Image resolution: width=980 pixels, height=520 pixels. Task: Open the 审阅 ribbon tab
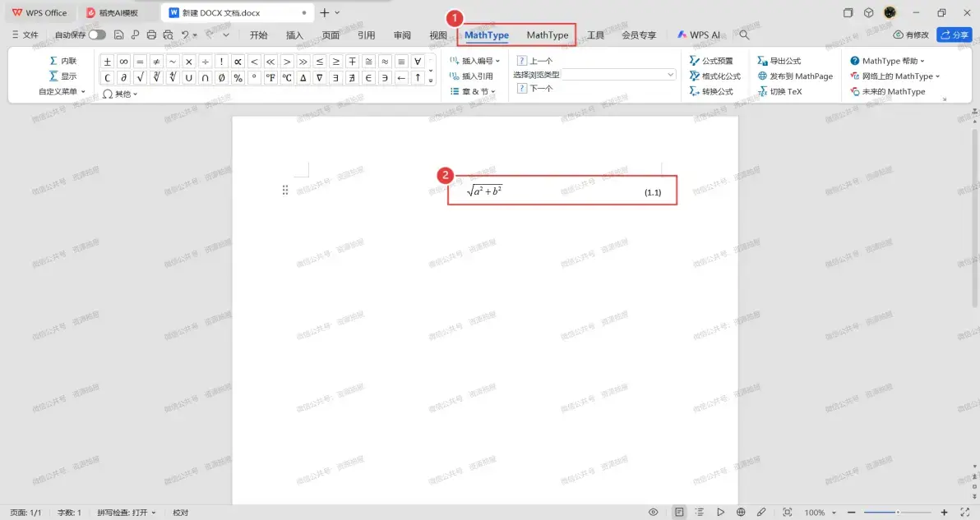pos(402,35)
